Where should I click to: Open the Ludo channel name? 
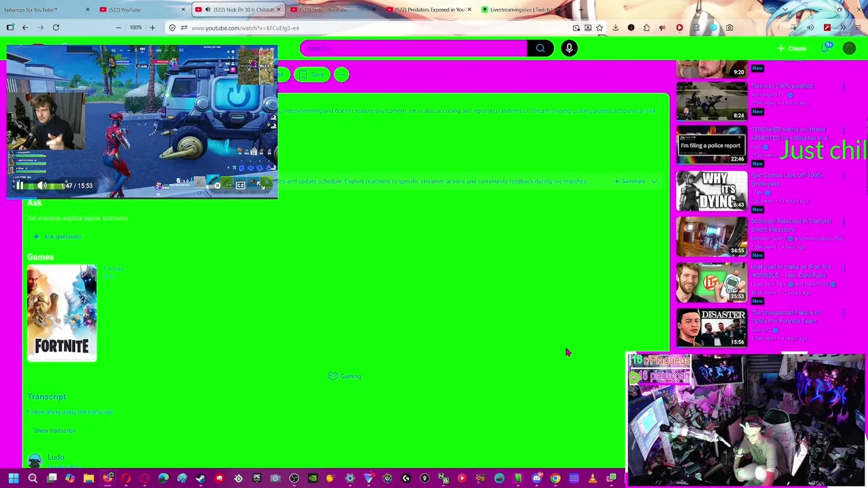56,457
